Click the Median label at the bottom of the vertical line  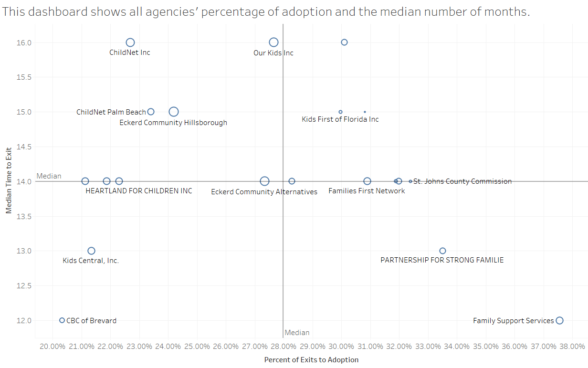(297, 333)
